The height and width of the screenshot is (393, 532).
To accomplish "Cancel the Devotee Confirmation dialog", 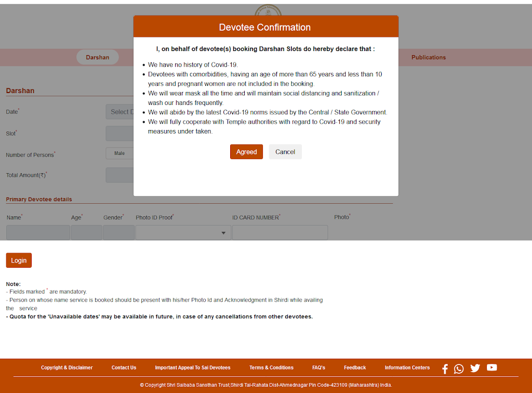I will pyautogui.click(x=285, y=152).
